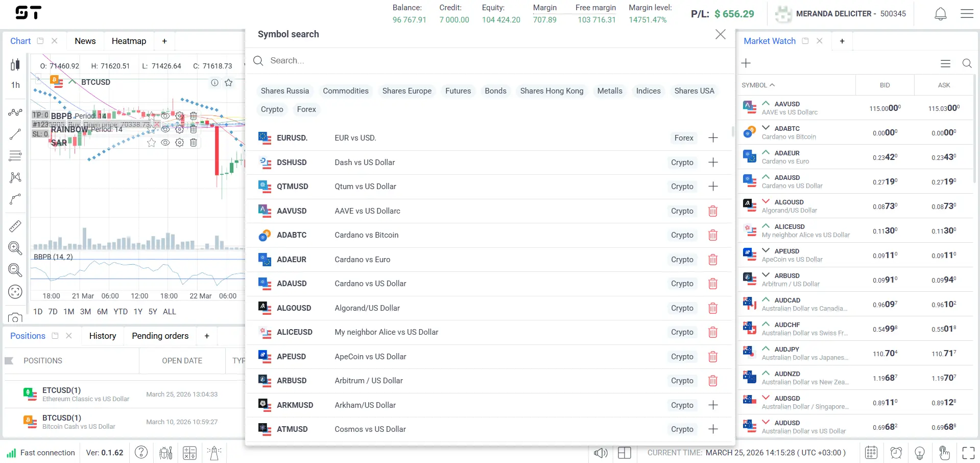Select the candlestick chart type icon
The width and height of the screenshot is (980, 463).
coord(15,65)
